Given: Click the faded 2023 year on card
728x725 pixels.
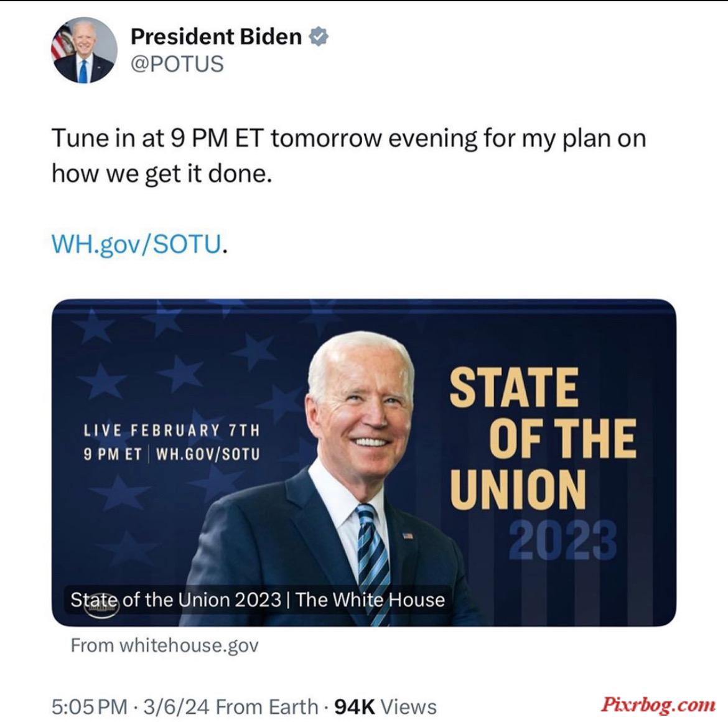Looking at the screenshot, I should (562, 540).
